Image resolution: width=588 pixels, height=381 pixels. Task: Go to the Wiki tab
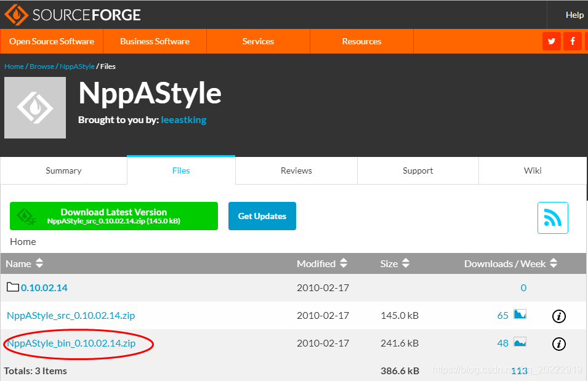pyautogui.click(x=533, y=170)
